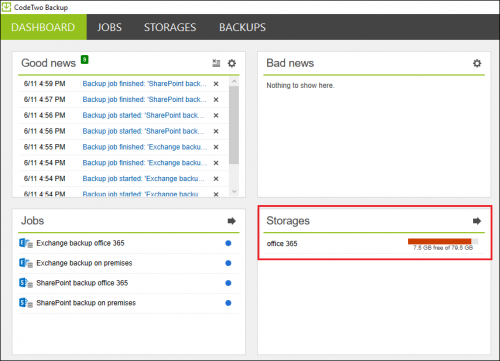The image size is (500, 361).
Task: Open 4:57 PM SharePoint backup finished link
Action: (x=145, y=99)
